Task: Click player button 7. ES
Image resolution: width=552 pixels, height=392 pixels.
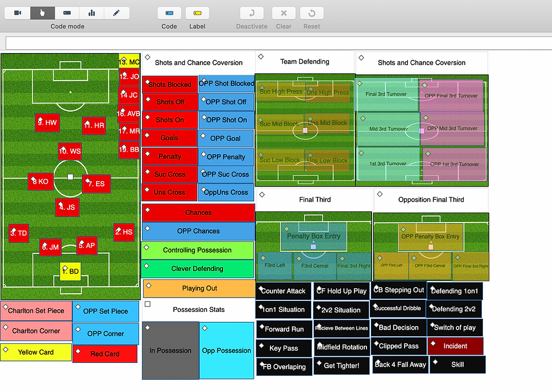Action: click(97, 184)
